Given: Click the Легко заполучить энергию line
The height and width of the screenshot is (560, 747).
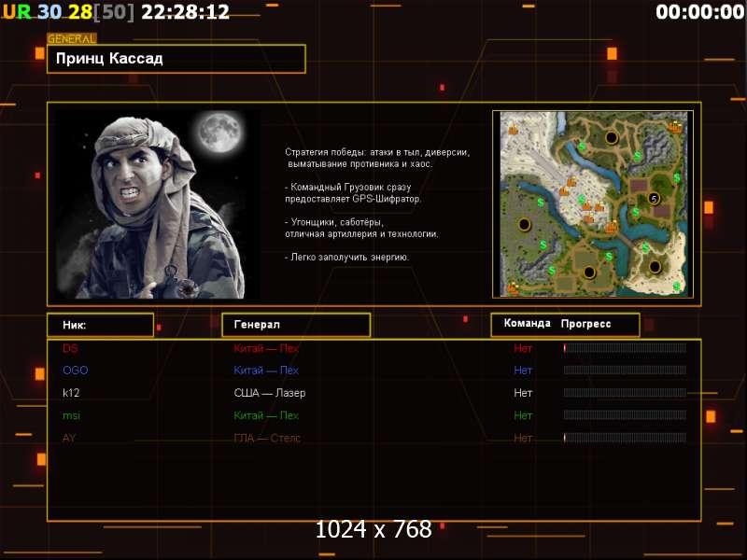Looking at the screenshot, I should pos(347,258).
